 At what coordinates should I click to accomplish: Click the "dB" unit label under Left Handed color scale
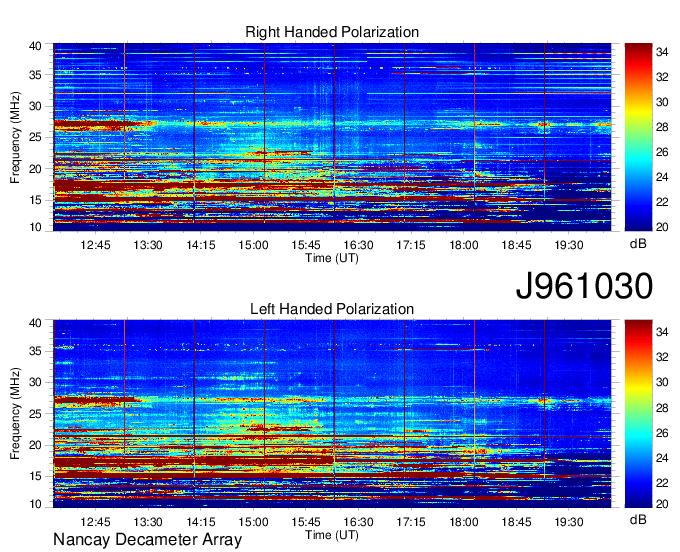coord(638,520)
